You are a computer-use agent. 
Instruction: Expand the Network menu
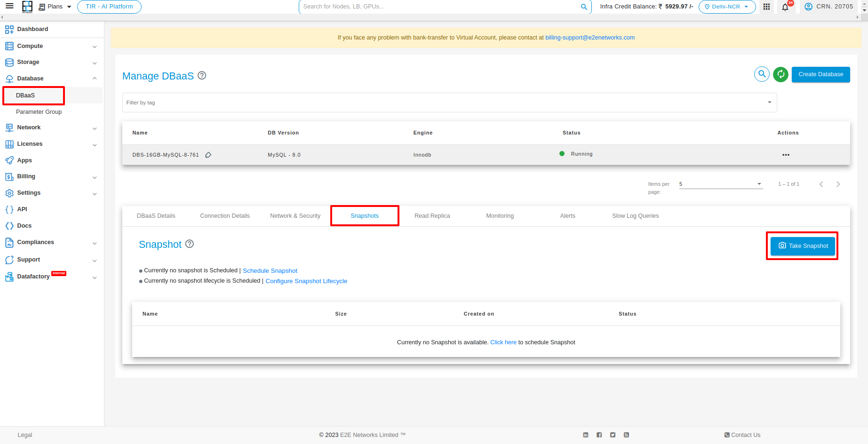point(52,127)
